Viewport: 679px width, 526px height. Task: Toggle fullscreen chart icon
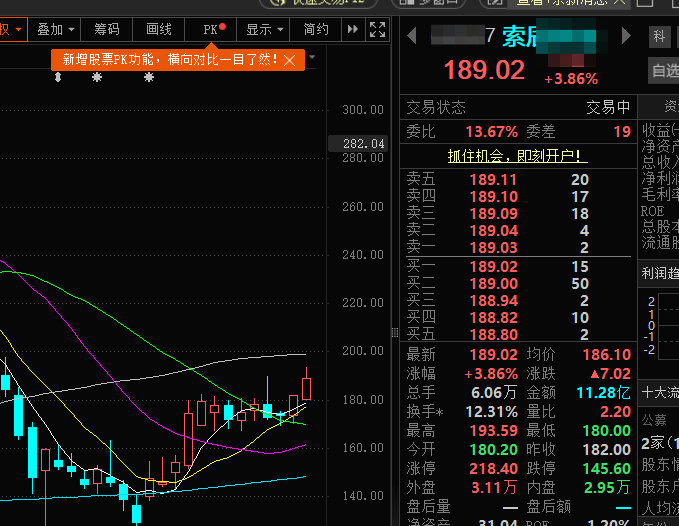click(x=377, y=29)
